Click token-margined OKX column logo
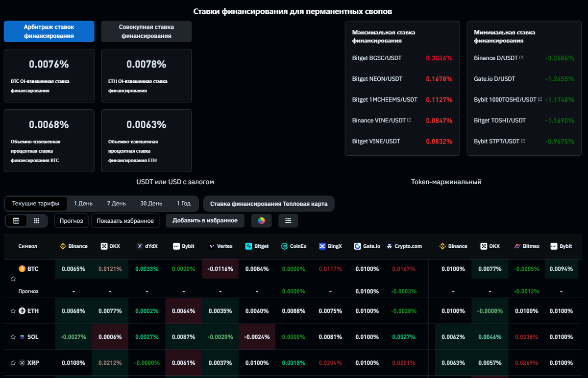Viewport: 588px width, 378px height. click(484, 246)
